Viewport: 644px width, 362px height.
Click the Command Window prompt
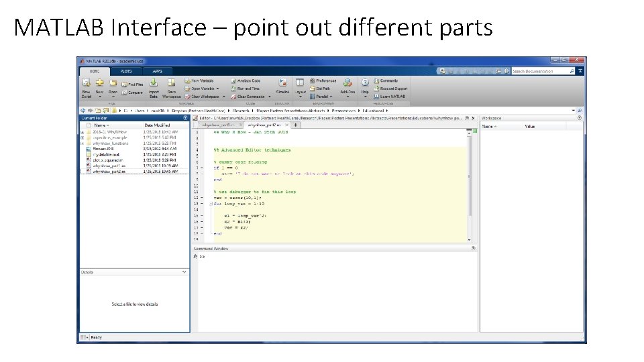tap(202, 257)
